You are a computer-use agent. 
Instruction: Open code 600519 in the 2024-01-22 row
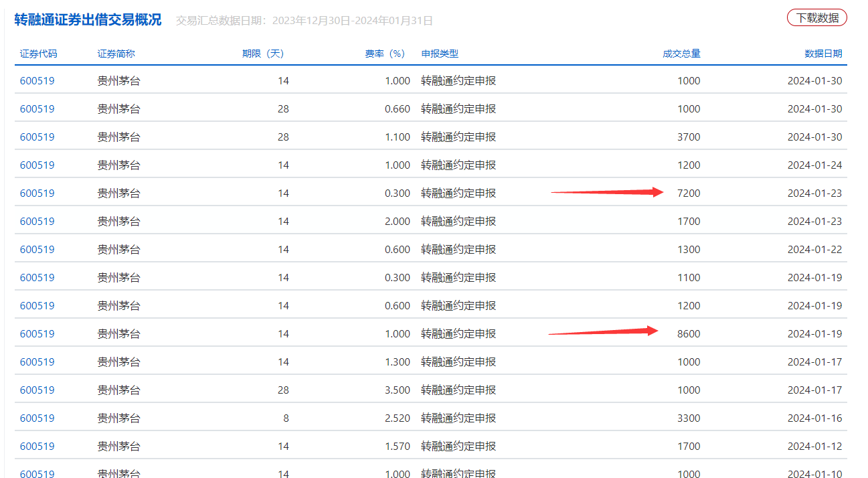click(x=37, y=250)
